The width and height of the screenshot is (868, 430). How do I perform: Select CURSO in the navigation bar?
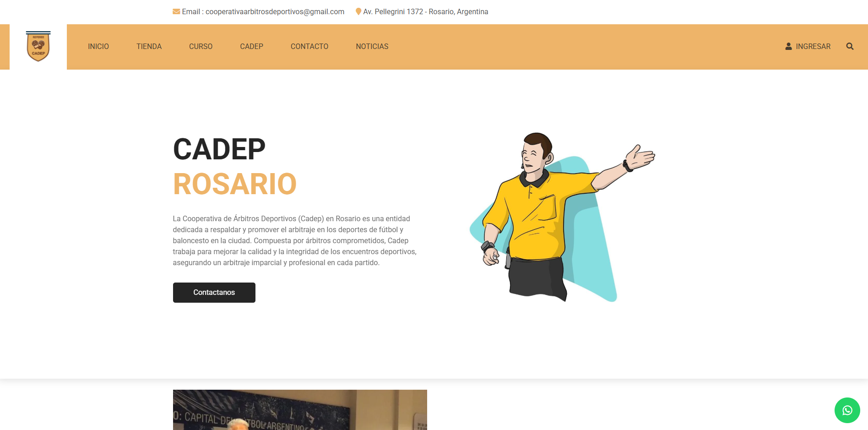pos(201,46)
